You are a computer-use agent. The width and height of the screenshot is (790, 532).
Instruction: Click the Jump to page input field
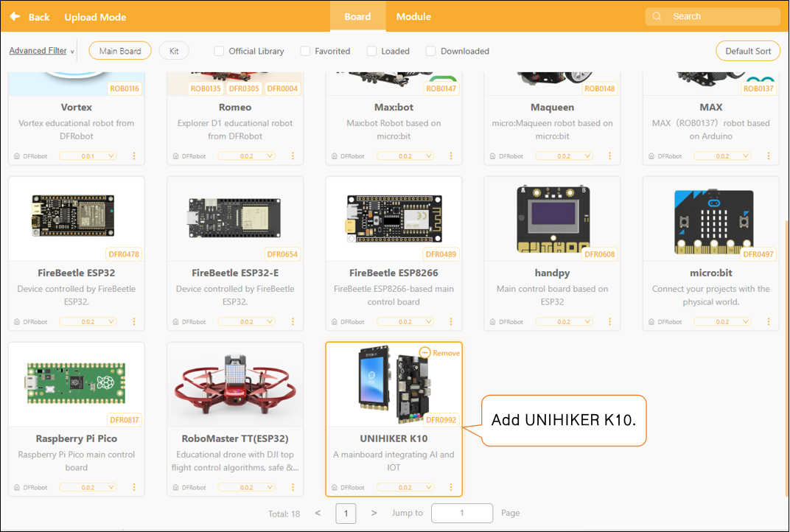(461, 513)
